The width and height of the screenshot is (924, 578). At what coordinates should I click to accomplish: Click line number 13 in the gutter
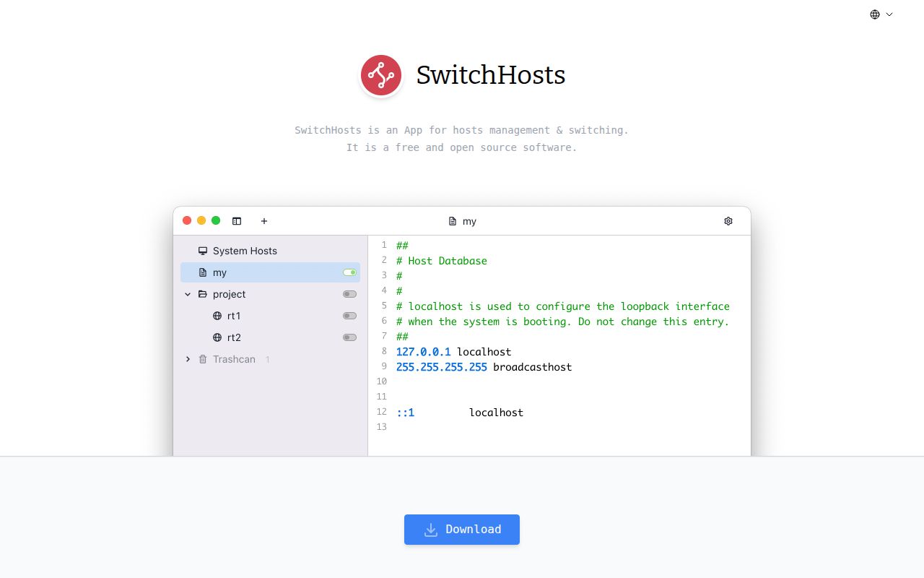382,427
